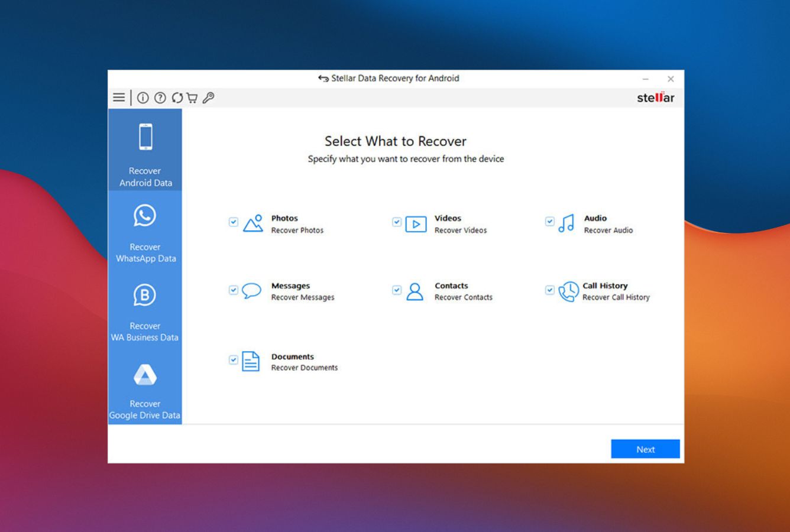Open the hamburger menu icon
The width and height of the screenshot is (790, 532).
[x=119, y=98]
